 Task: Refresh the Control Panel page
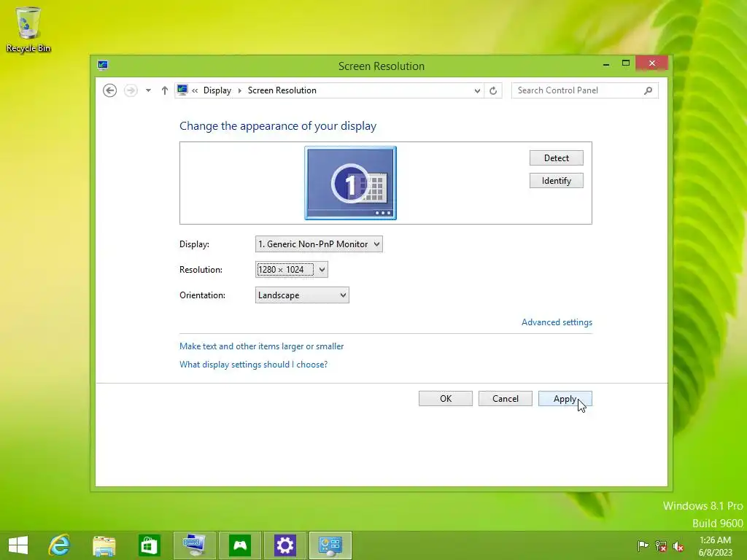[x=493, y=90]
